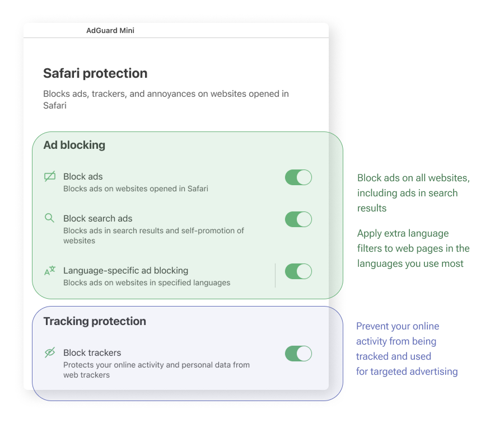
Task: Click the green note about blocking search ads
Action: pyautogui.click(x=413, y=192)
